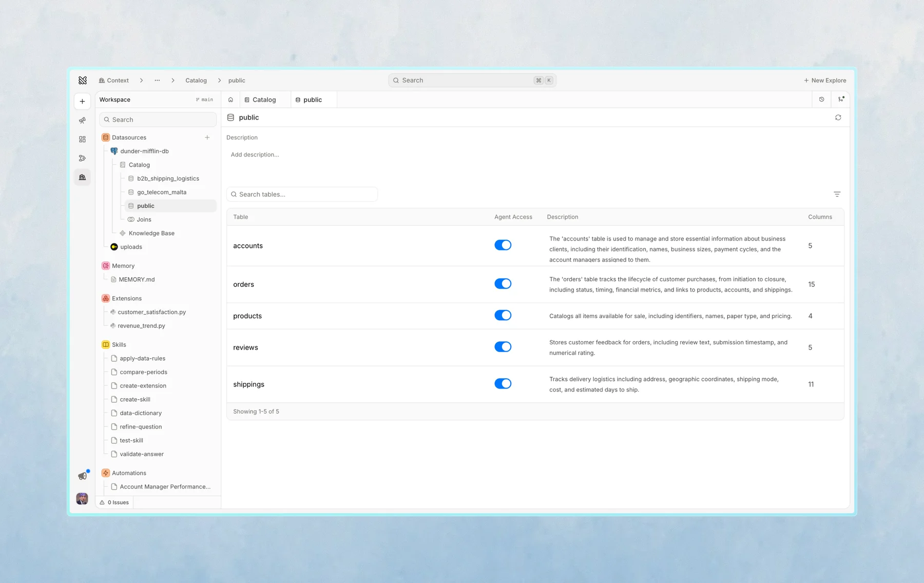This screenshot has height=583, width=924.
Task: Click the uploads datasource icon
Action: pos(114,247)
